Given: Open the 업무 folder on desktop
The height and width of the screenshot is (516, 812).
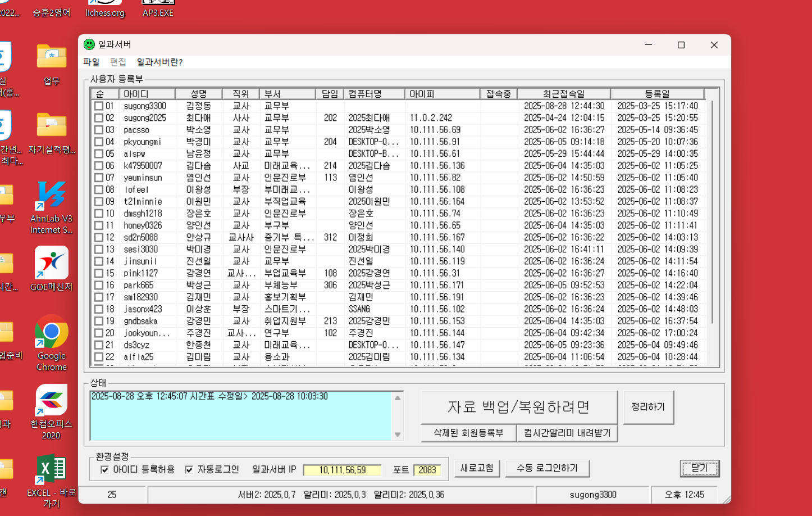Looking at the screenshot, I should click(52, 65).
